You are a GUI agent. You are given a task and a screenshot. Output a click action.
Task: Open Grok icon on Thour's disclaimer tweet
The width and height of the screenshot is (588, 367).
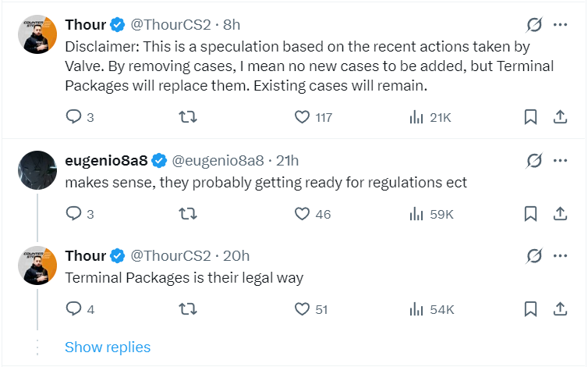[534, 25]
